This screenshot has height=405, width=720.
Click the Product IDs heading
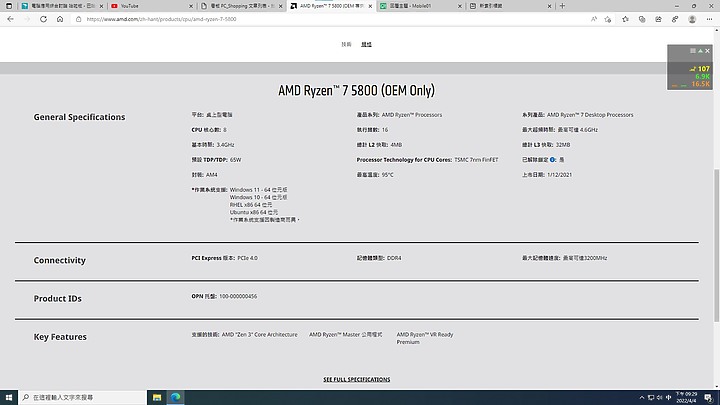pos(57,298)
